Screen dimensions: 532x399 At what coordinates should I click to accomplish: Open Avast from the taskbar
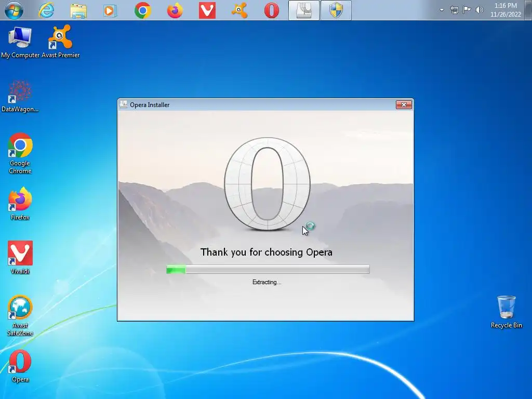tap(240, 10)
